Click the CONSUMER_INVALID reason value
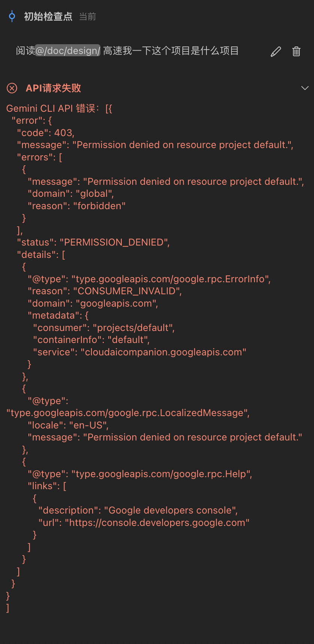 coord(127,291)
